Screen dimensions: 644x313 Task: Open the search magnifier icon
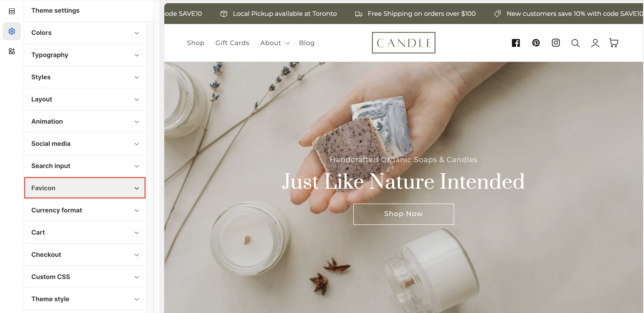click(x=575, y=43)
